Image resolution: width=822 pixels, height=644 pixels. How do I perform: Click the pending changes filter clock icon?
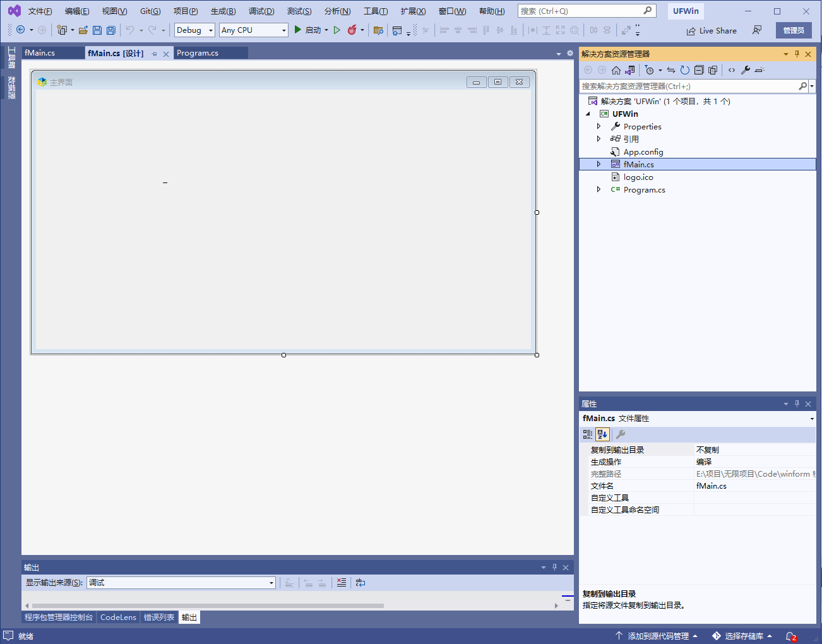(x=650, y=70)
